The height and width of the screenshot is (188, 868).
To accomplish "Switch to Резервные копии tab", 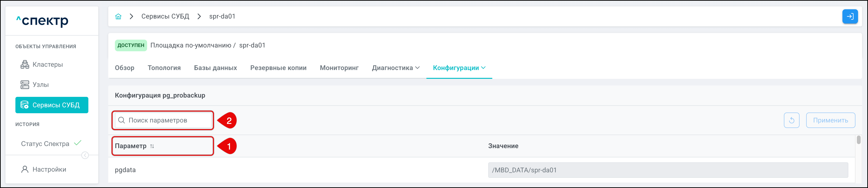I will click(278, 68).
